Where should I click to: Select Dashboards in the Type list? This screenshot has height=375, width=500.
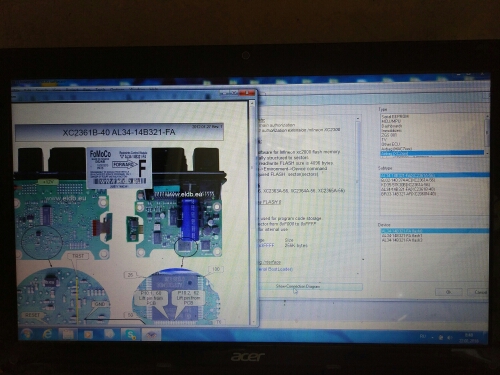point(392,126)
